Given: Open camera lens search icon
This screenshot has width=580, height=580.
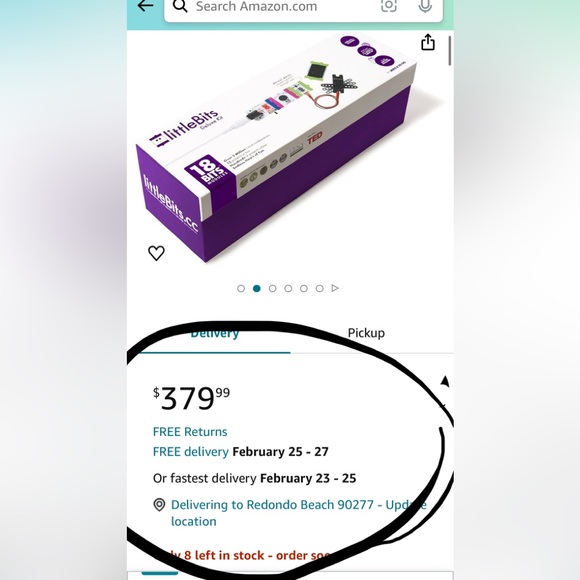Looking at the screenshot, I should 389,5.
